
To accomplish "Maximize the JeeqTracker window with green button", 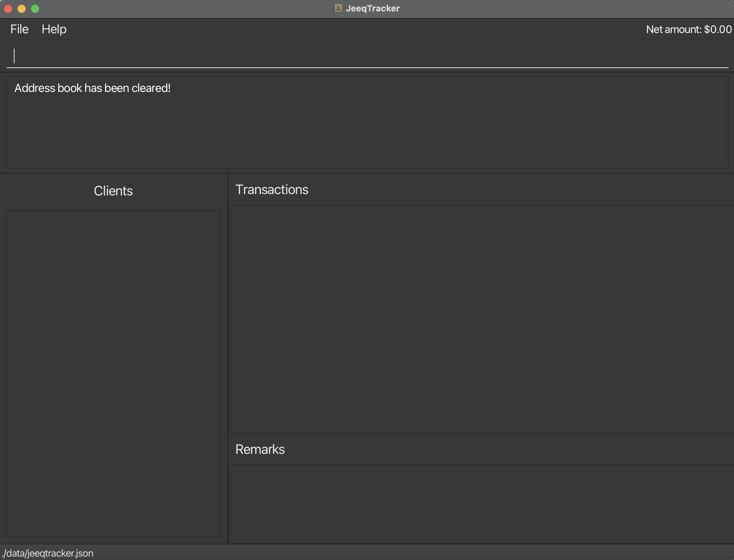I will click(x=35, y=9).
